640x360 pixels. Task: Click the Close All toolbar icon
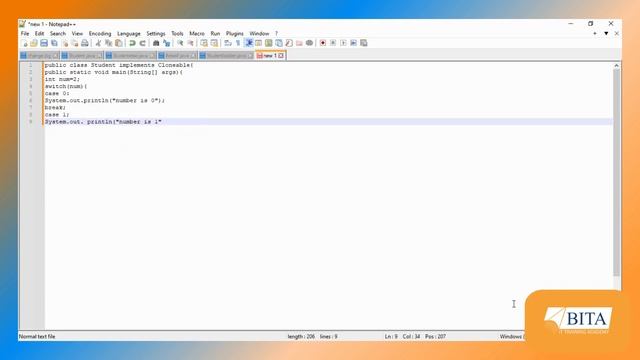tap(75, 43)
